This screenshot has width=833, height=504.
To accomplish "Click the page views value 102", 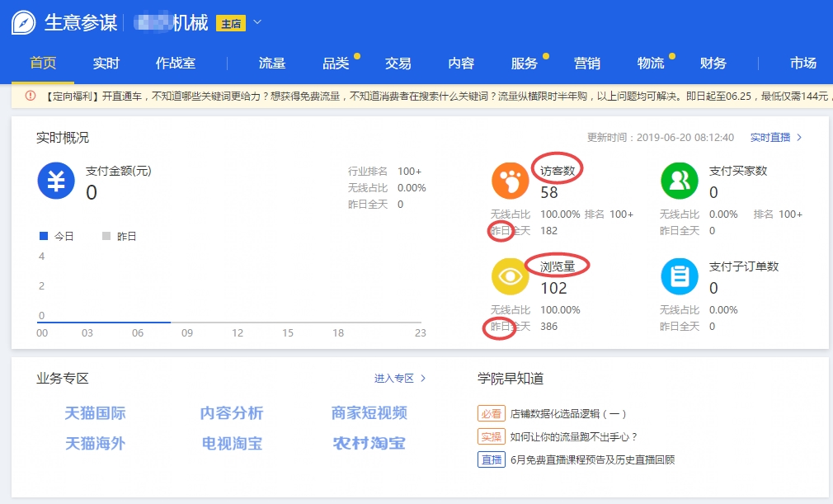I will pos(553,288).
